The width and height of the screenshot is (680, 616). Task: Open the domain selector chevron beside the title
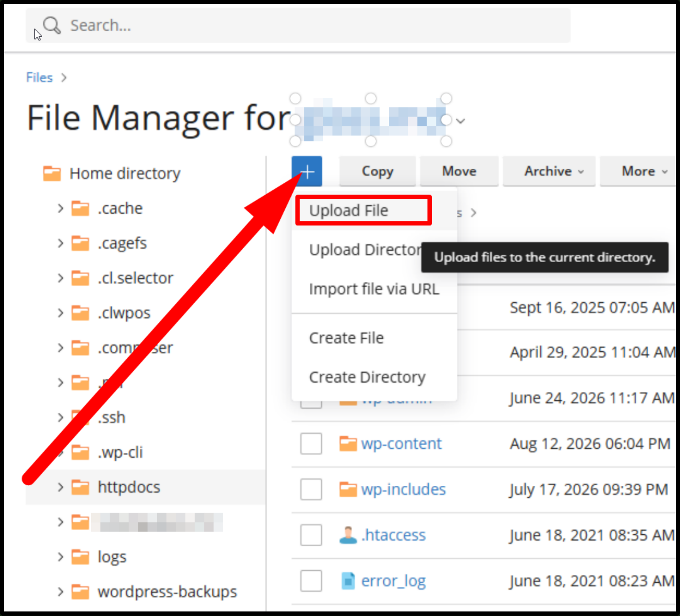pos(461,121)
